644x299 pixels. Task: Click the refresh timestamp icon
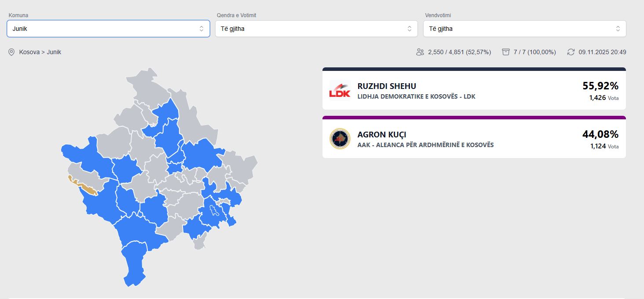coord(571,52)
